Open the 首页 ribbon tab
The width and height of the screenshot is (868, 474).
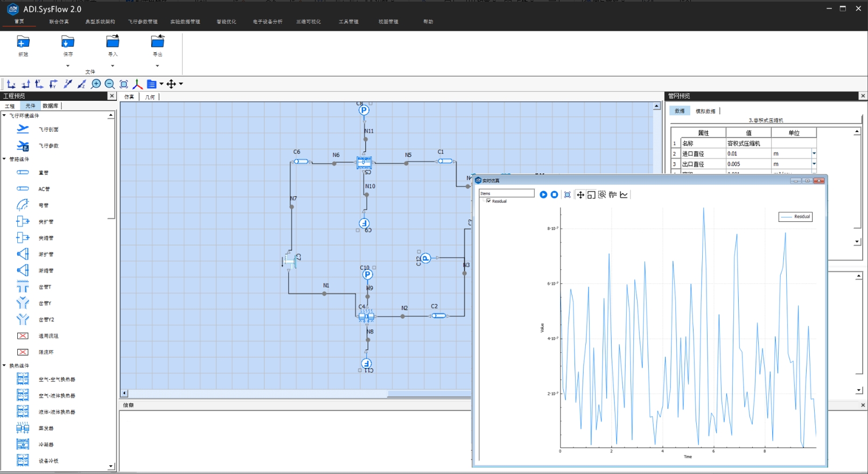pos(19,22)
